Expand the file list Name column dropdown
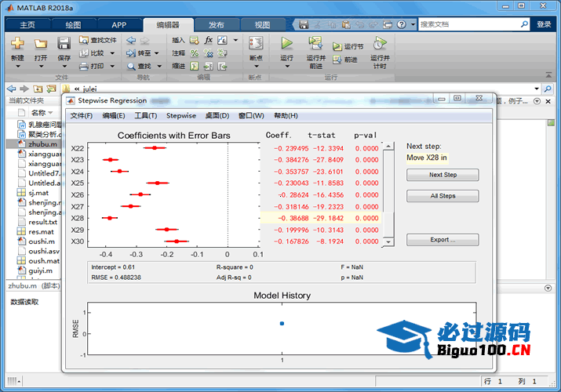 [x=50, y=113]
